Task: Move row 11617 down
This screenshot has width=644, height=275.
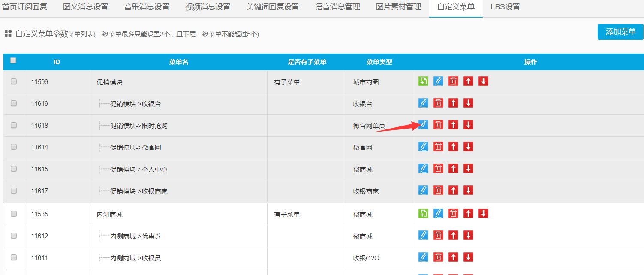Action: coord(468,190)
